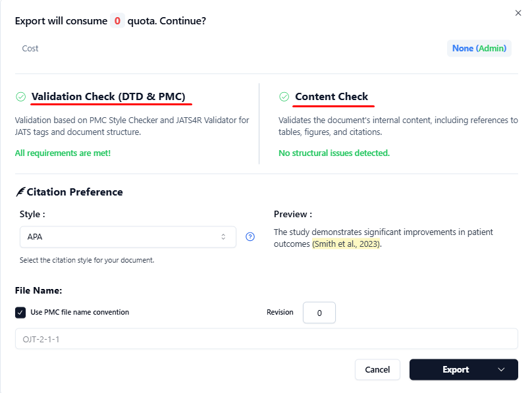Click the All requirements are met message

[63, 153]
